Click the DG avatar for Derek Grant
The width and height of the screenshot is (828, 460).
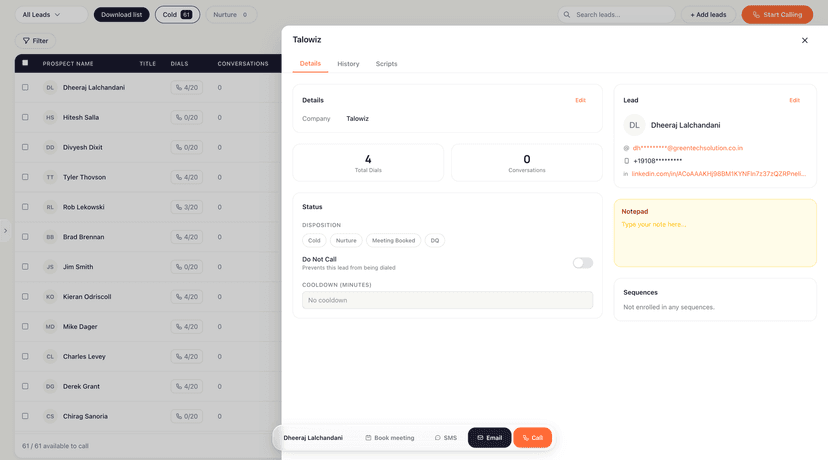pos(50,386)
